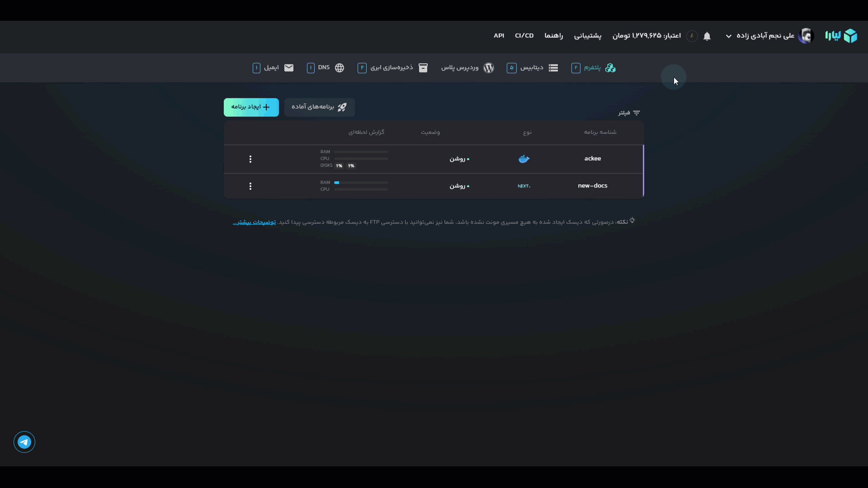The image size is (868, 488).
Task: Switch to the ایمیل email tab
Action: 273,68
